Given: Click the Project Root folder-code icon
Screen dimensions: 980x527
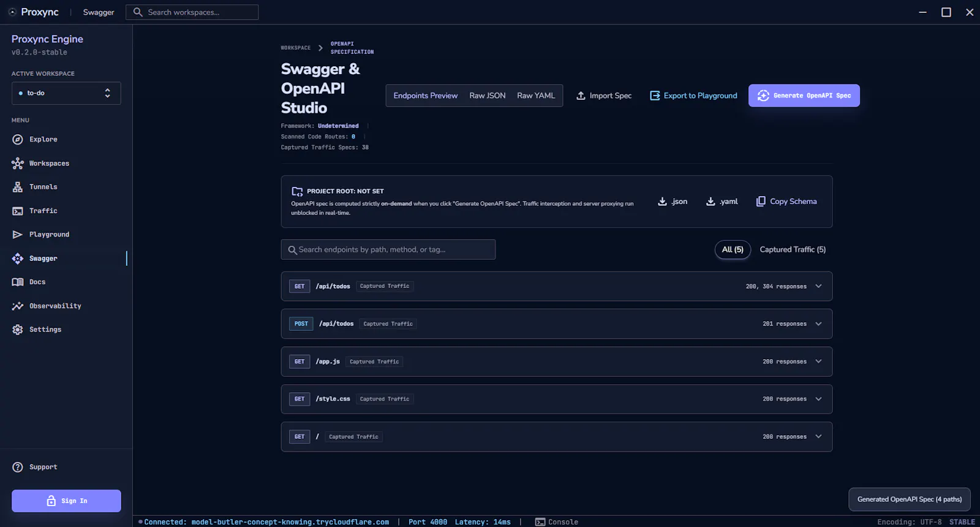Looking at the screenshot, I should (x=297, y=191).
